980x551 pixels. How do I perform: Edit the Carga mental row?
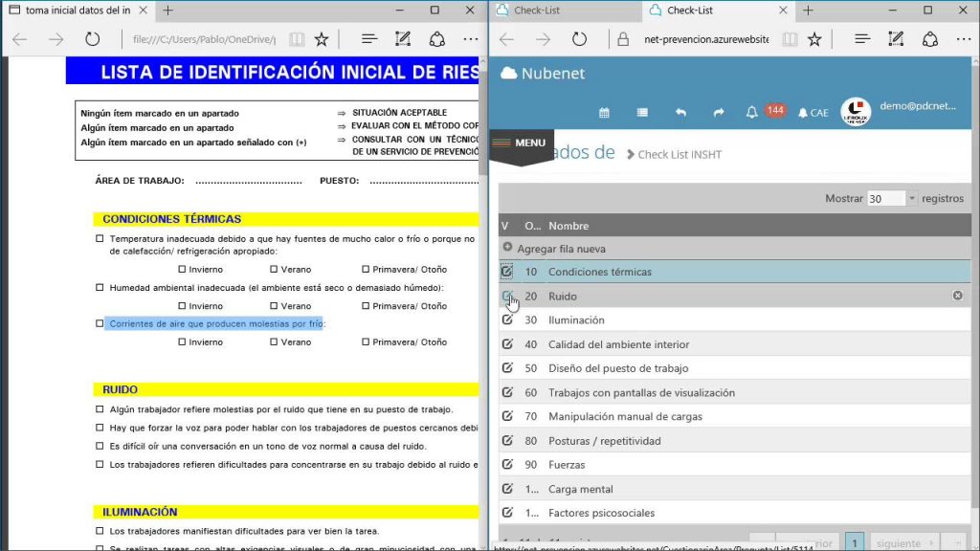pos(507,489)
